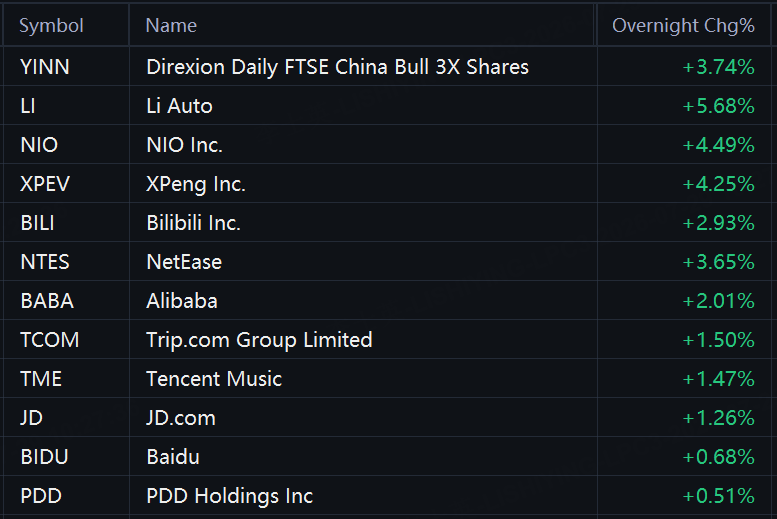The width and height of the screenshot is (777, 519).
Task: Open the NetEase stock name
Action: (x=184, y=262)
